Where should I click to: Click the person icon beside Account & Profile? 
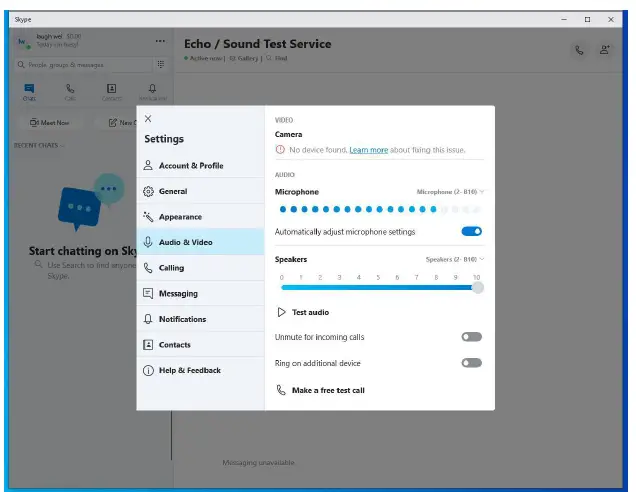point(148,165)
